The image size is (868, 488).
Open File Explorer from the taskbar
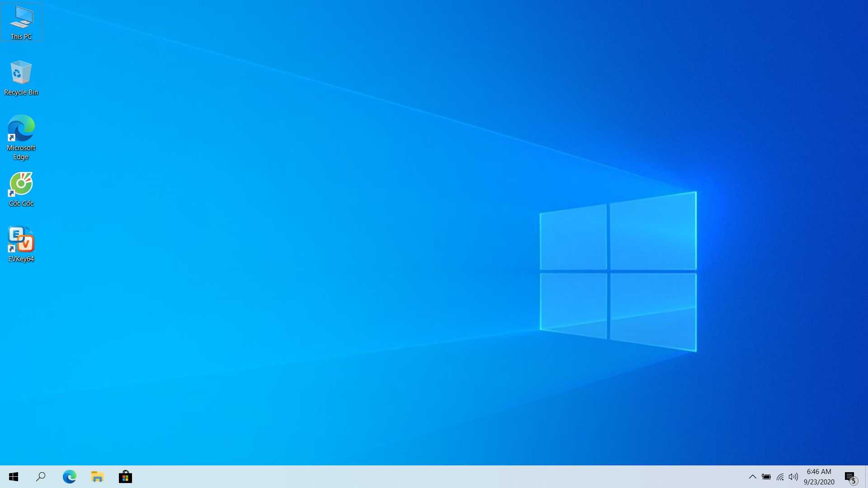click(x=97, y=477)
